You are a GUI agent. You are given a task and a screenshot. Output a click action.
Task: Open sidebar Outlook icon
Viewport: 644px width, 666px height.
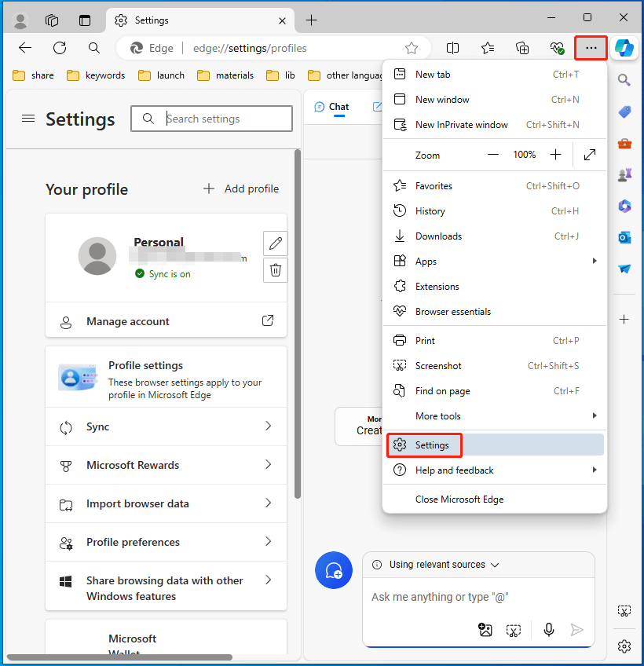(x=624, y=237)
